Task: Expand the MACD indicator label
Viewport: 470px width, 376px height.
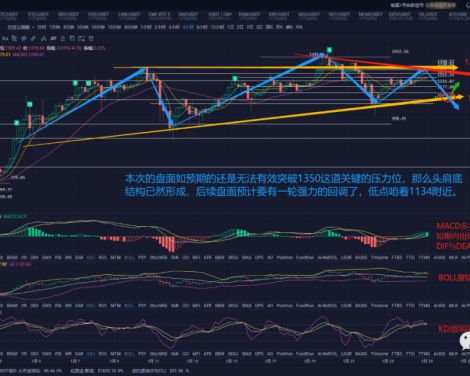Action: point(15,216)
